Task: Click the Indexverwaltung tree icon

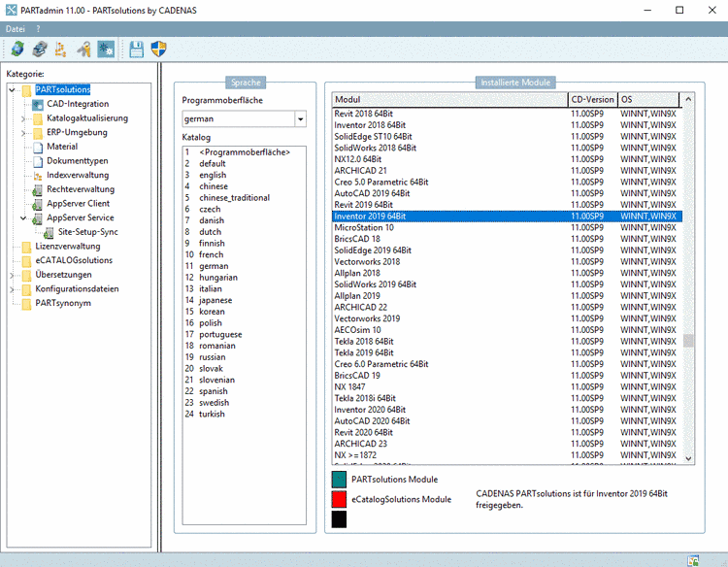Action: tap(38, 176)
